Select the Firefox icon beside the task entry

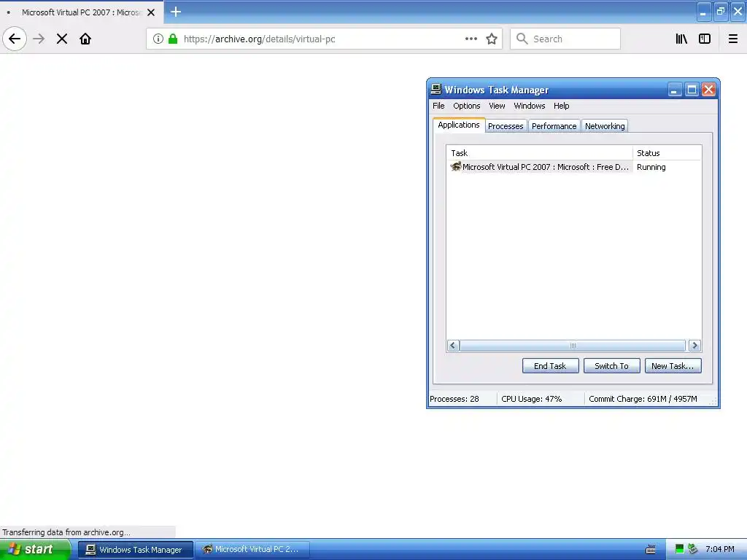pyautogui.click(x=456, y=167)
